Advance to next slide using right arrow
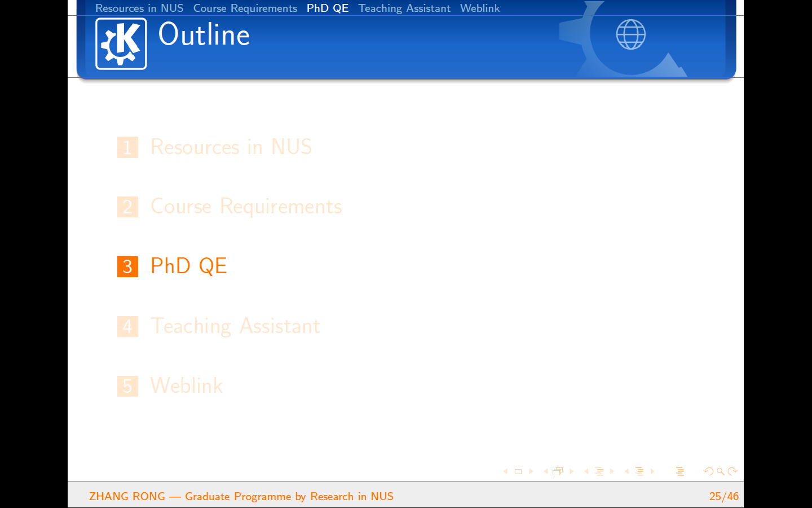 click(531, 471)
